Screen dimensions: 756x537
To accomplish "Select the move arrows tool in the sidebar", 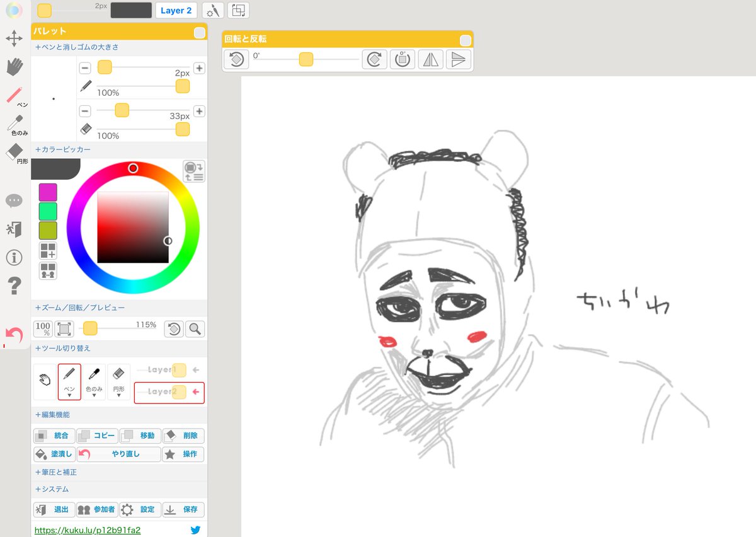I will (14, 38).
